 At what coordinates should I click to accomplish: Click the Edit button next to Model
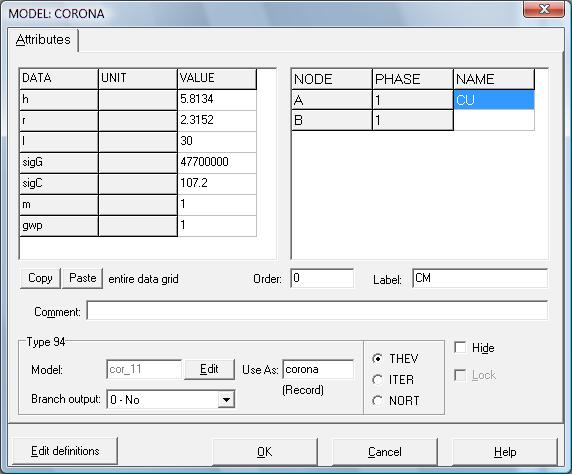click(x=209, y=369)
